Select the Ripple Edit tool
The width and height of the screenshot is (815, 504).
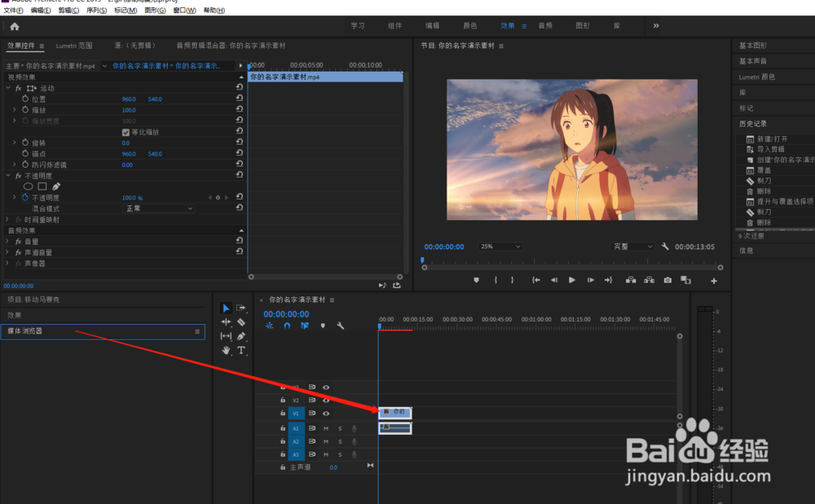(x=226, y=322)
